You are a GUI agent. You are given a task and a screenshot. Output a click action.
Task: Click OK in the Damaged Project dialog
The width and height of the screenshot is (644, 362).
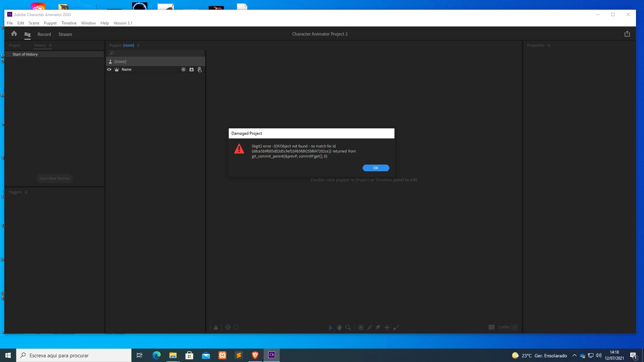point(376,168)
